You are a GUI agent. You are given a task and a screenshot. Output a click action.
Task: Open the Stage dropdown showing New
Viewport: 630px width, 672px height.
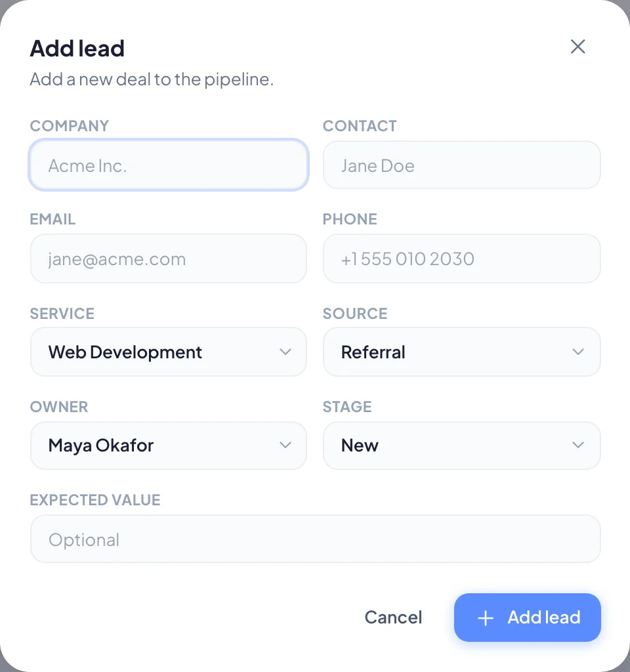(x=461, y=446)
